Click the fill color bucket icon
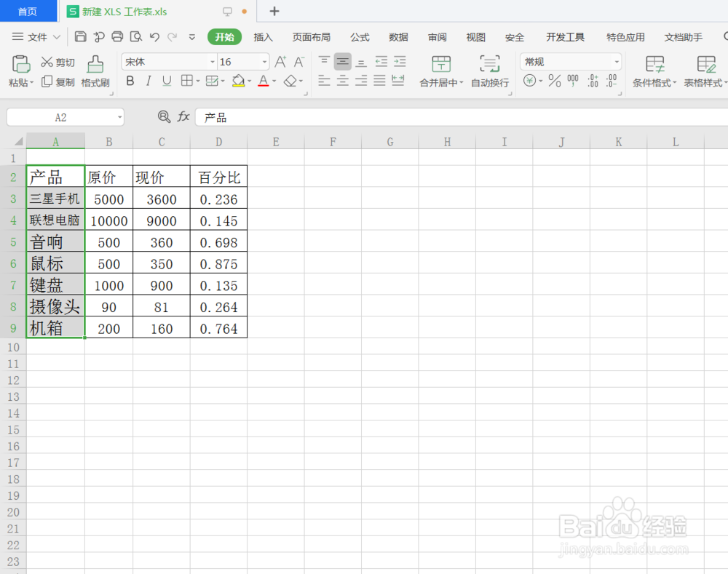Viewport: 728px width, 574px height. [238, 81]
